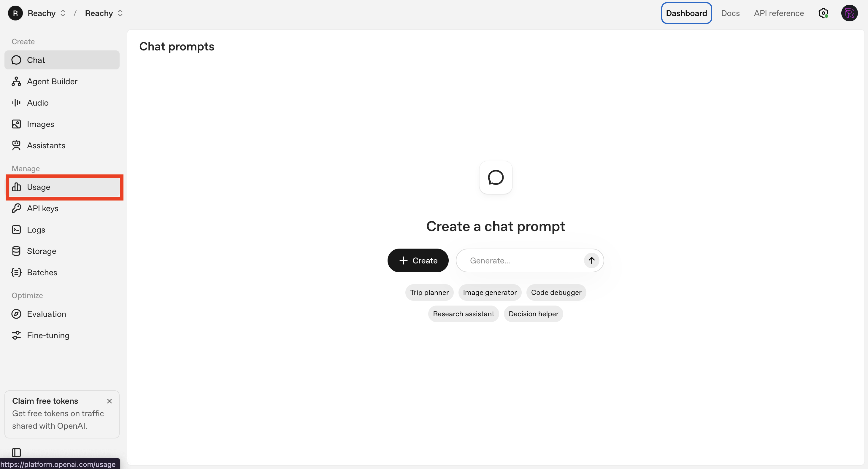The height and width of the screenshot is (469, 868).
Task: Select the Assistants robot icon
Action: point(16,146)
